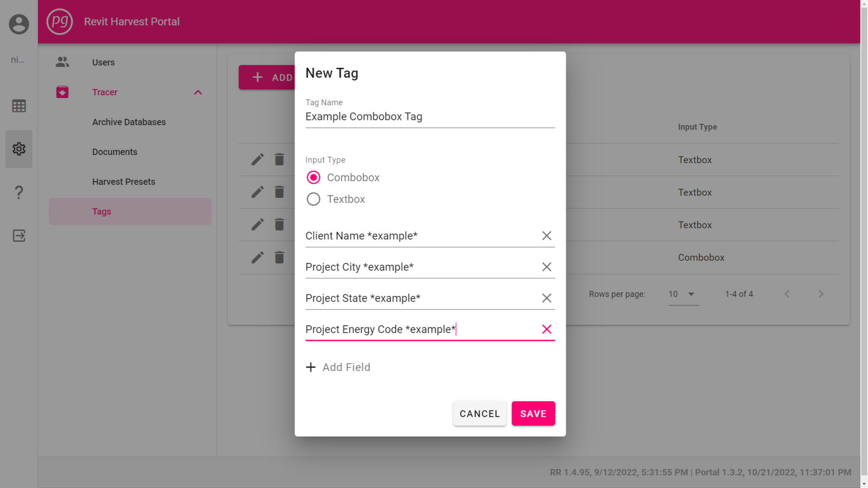Image resolution: width=868 pixels, height=488 pixels.
Task: Open the user profile avatar icon
Action: pyautogui.click(x=18, y=24)
